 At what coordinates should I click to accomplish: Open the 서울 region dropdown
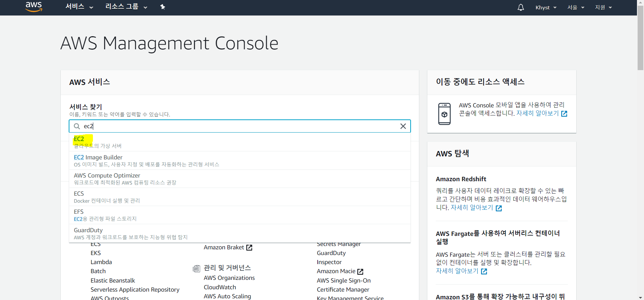(x=576, y=7)
